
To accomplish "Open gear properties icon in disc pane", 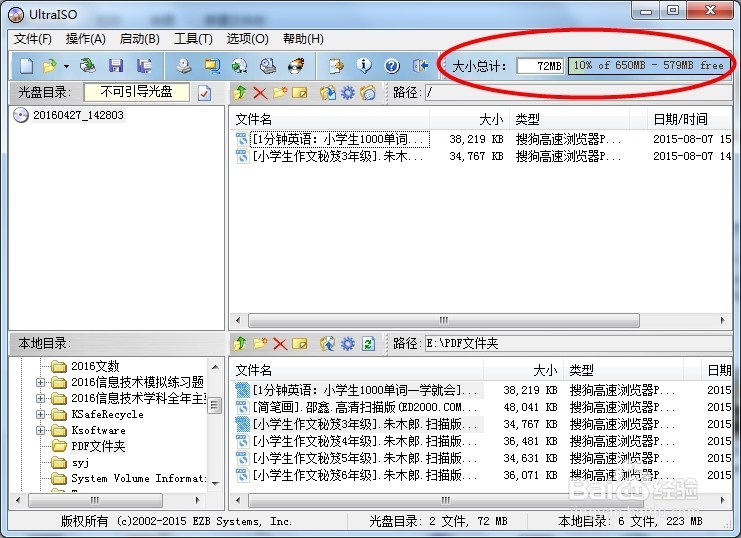I will coord(347,93).
